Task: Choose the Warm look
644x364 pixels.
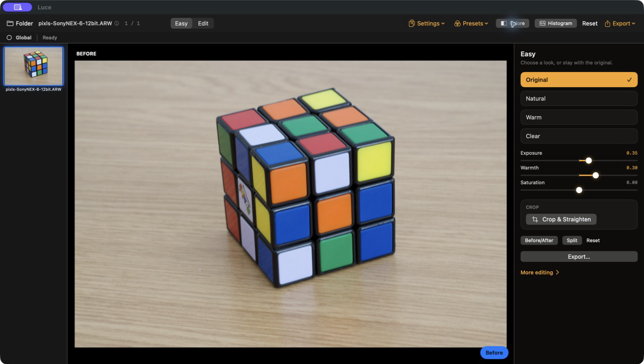Action: pyautogui.click(x=579, y=117)
